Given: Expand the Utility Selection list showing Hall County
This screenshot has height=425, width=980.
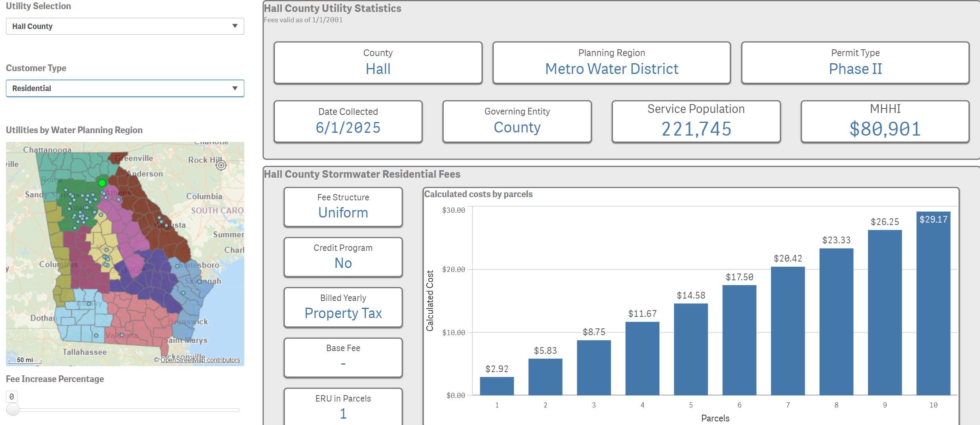Looking at the screenshot, I should 125,26.
